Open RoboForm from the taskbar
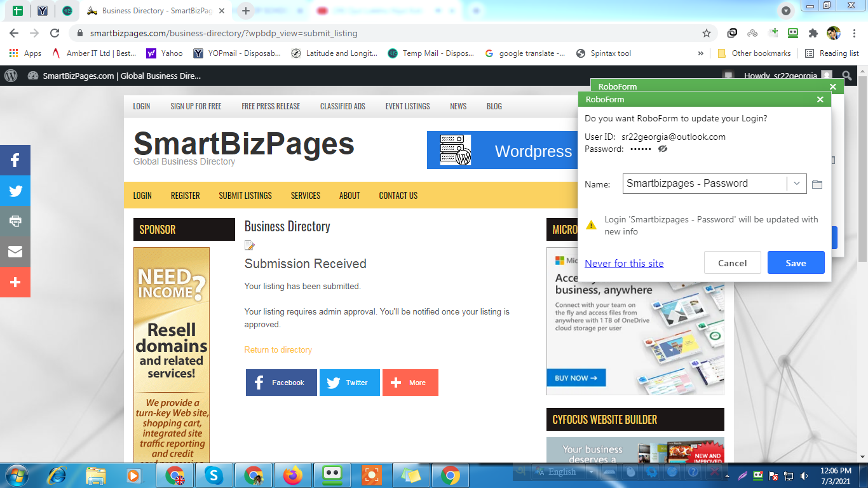Image resolution: width=868 pixels, height=488 pixels. 332,475
